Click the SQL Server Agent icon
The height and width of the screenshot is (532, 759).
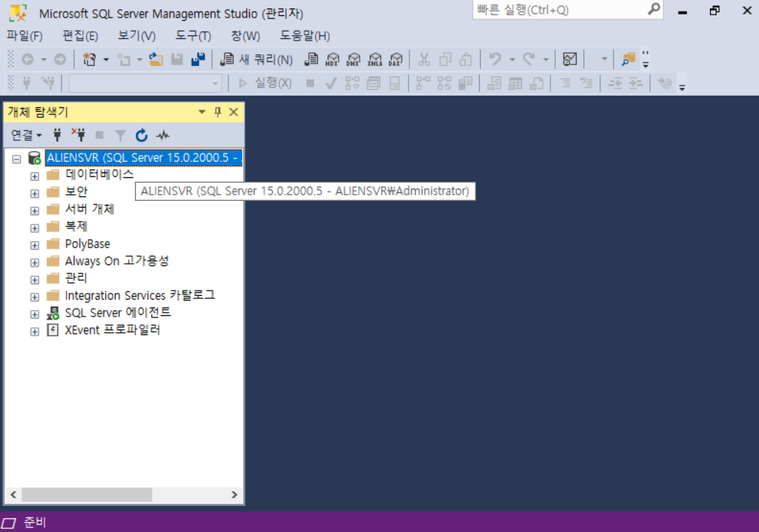53,314
